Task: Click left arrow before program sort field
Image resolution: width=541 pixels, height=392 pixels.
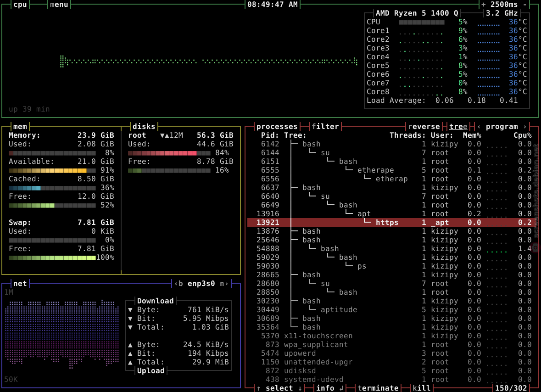Action: pyautogui.click(x=479, y=127)
